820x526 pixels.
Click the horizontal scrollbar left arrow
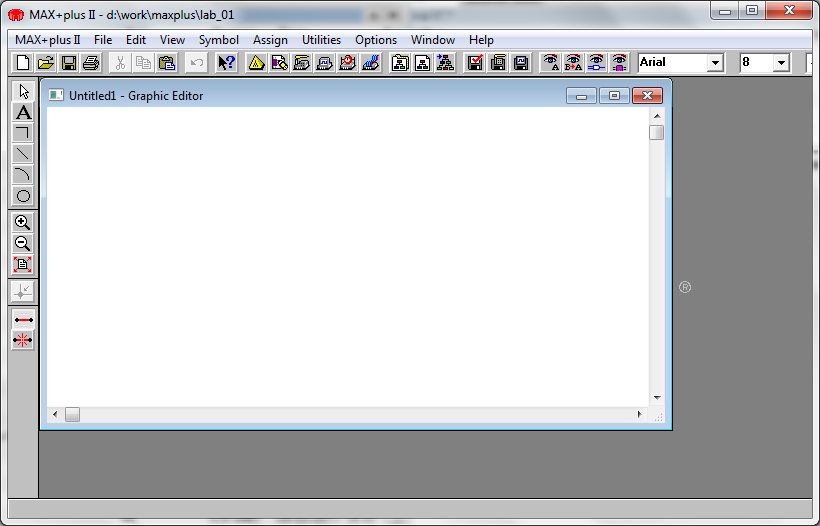click(55, 415)
